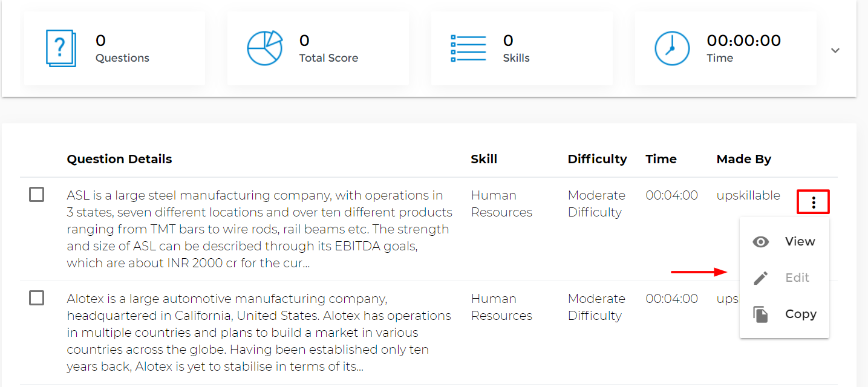This screenshot has height=387, width=868.
Task: Open the Alotex automotive question text
Action: (x=259, y=333)
